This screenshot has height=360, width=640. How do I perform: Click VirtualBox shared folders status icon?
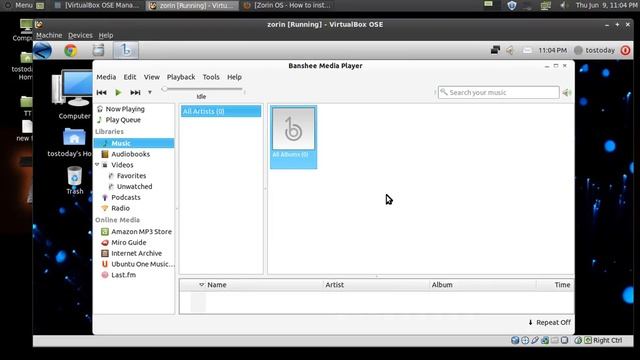(555, 340)
